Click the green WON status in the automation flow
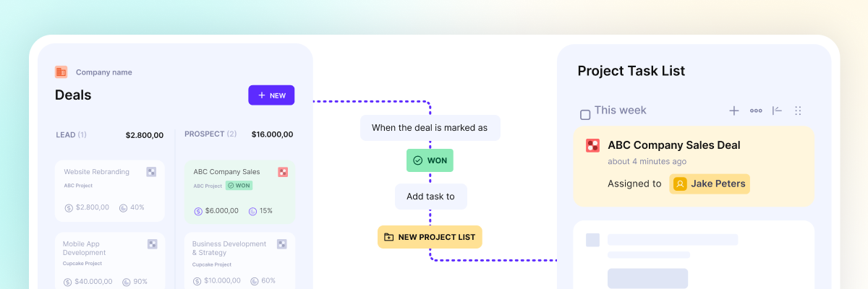The width and height of the screenshot is (868, 289). click(430, 160)
